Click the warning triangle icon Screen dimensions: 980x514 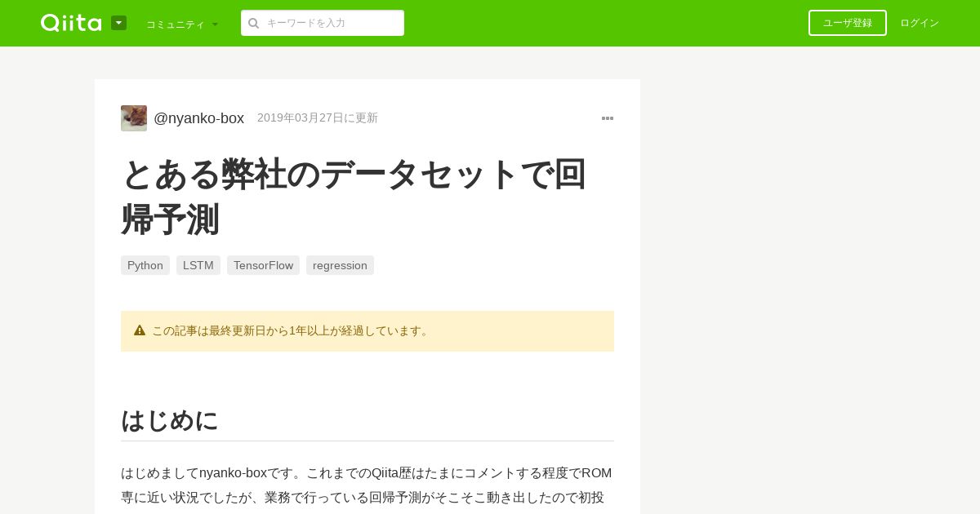coord(140,330)
